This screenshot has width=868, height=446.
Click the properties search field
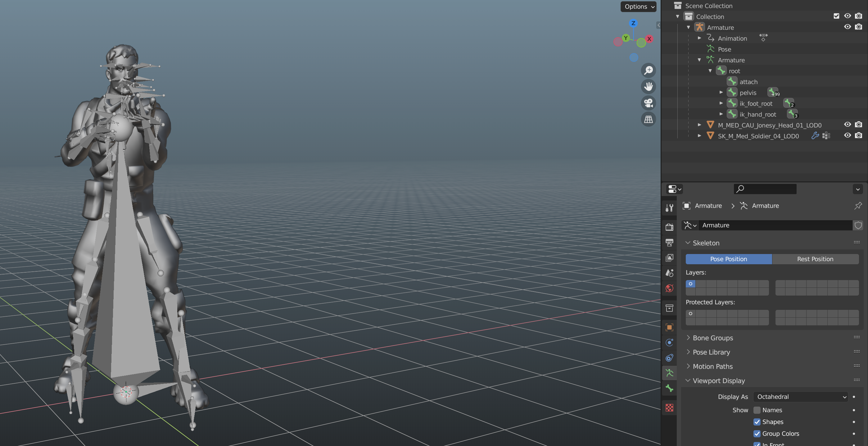click(x=765, y=189)
